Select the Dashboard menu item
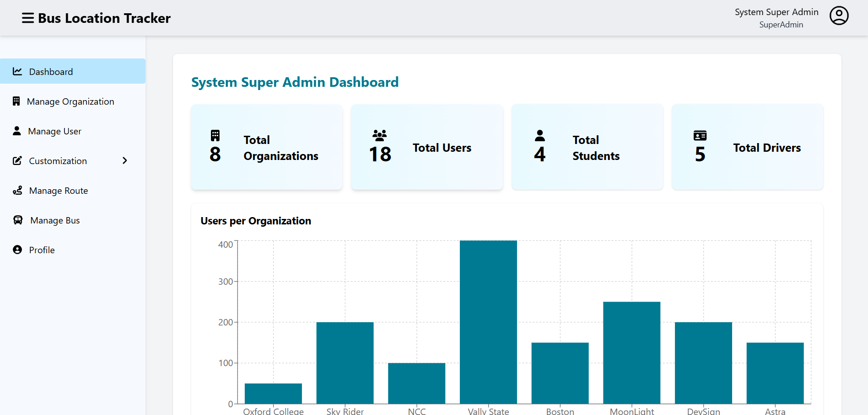 tap(51, 72)
